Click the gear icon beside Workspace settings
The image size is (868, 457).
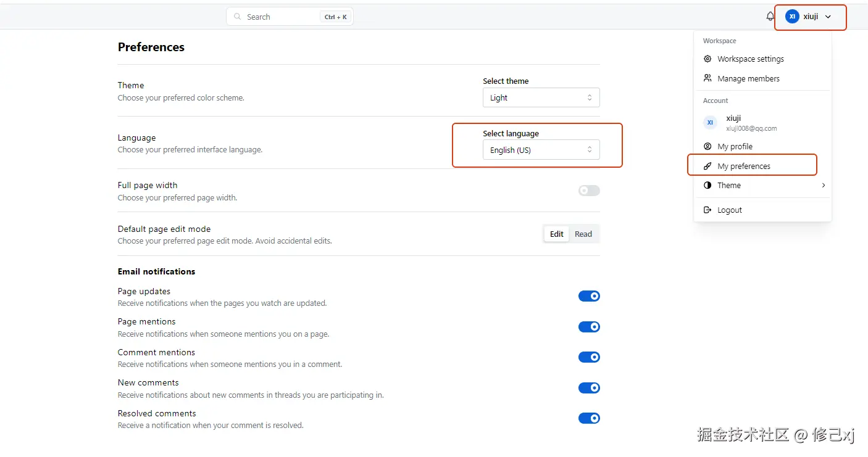click(x=707, y=59)
